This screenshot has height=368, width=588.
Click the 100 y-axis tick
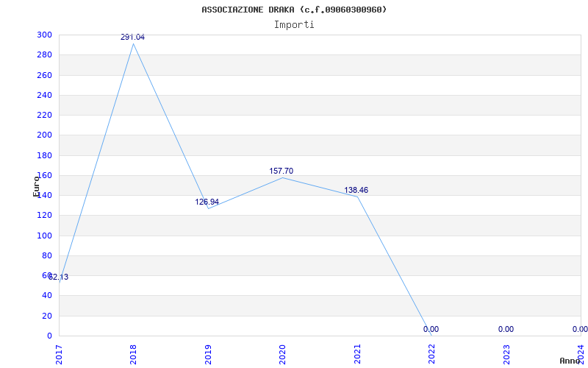click(x=44, y=236)
